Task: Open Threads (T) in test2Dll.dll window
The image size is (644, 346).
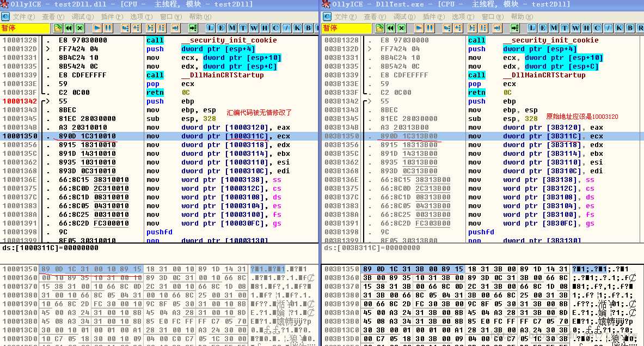Action: pos(243,28)
